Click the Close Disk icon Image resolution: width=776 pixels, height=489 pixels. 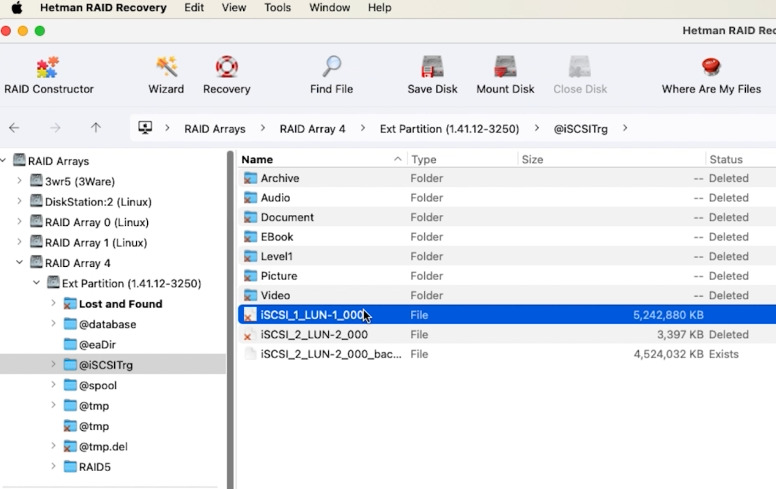pyautogui.click(x=580, y=67)
